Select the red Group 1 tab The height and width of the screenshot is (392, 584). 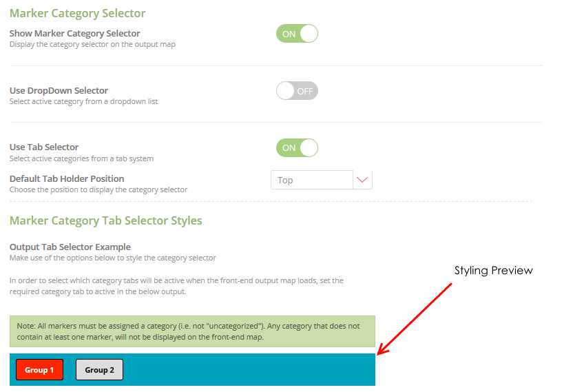point(39,370)
